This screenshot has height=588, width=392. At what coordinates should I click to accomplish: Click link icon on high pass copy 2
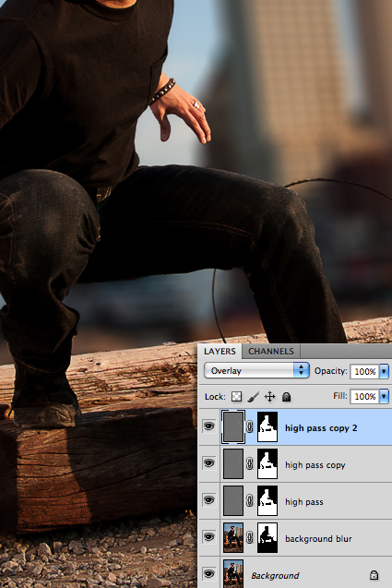250,427
